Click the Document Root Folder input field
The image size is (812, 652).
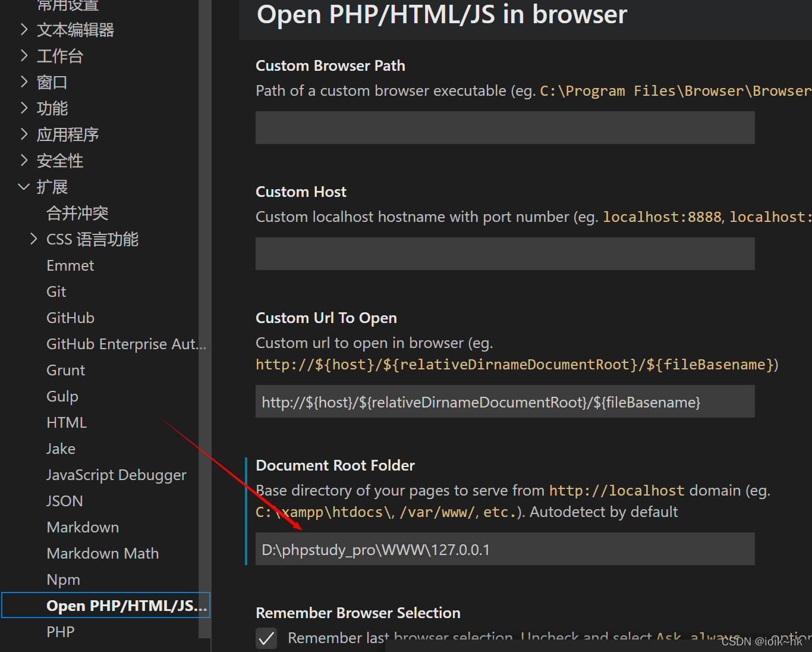[505, 548]
